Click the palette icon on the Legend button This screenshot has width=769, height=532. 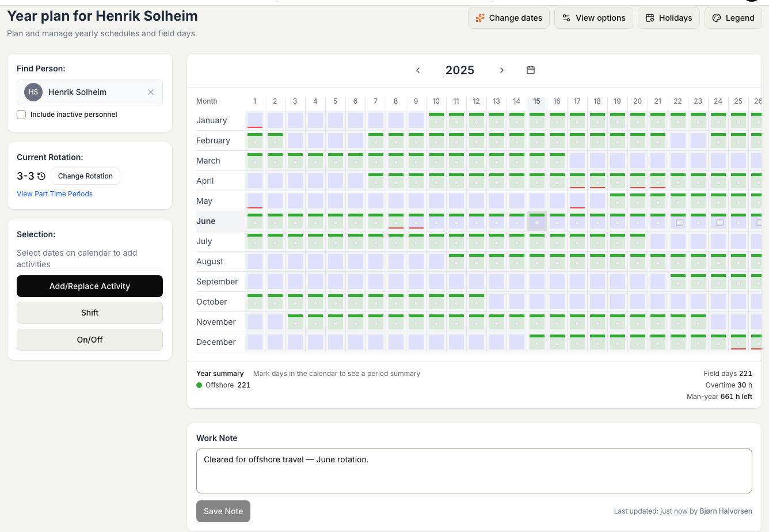[717, 18]
